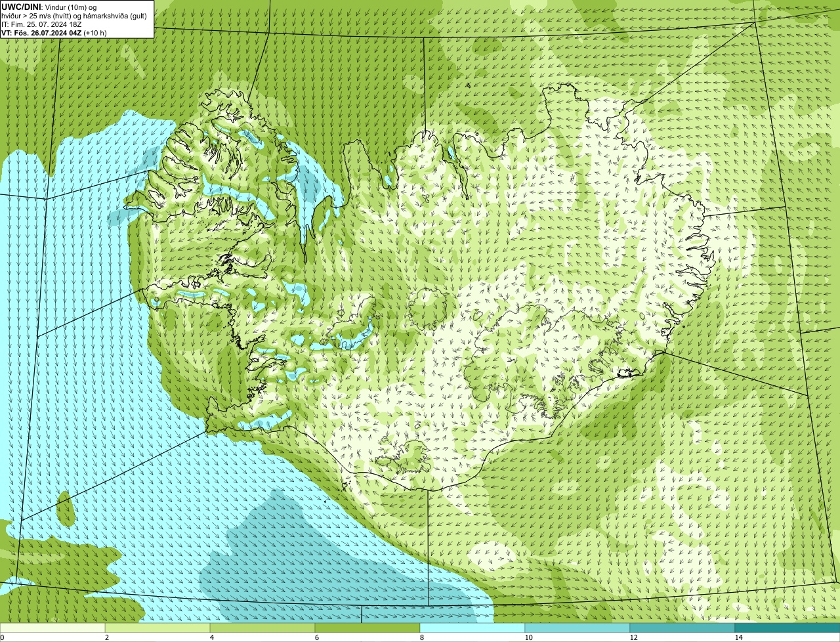Click the "2" tick label on the color scale
The height and width of the screenshot is (642, 840).
[106, 637]
